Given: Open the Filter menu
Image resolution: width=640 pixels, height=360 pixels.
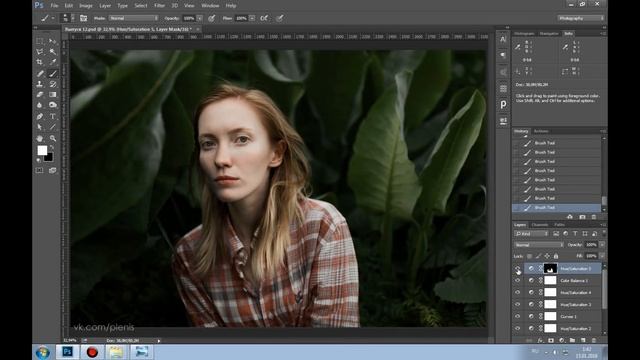Looking at the screenshot, I should [x=160, y=6].
